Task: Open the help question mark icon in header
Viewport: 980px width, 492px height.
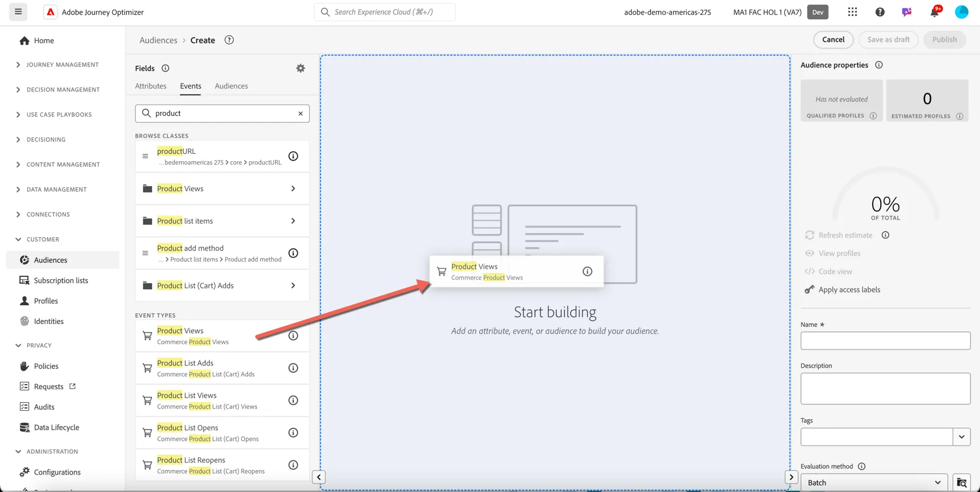Action: pyautogui.click(x=880, y=12)
